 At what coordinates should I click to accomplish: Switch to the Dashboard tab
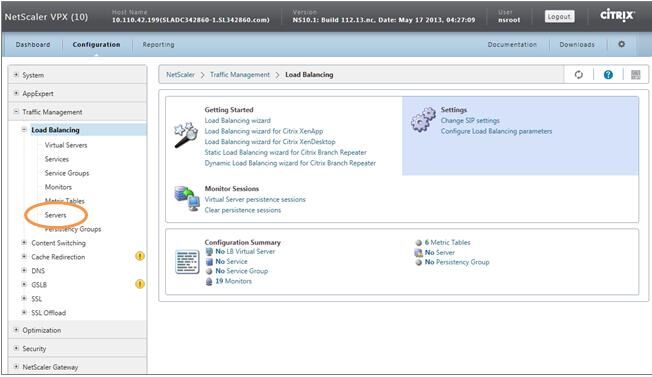point(33,44)
